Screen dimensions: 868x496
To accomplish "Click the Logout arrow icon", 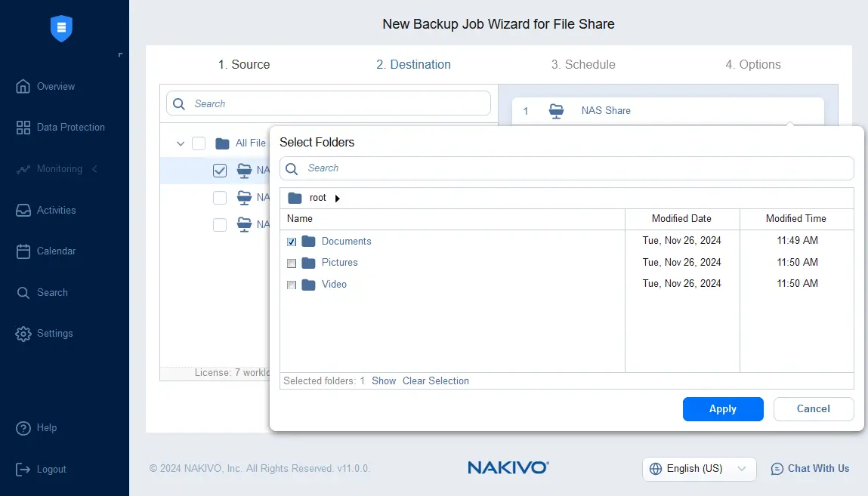I will pos(23,470).
